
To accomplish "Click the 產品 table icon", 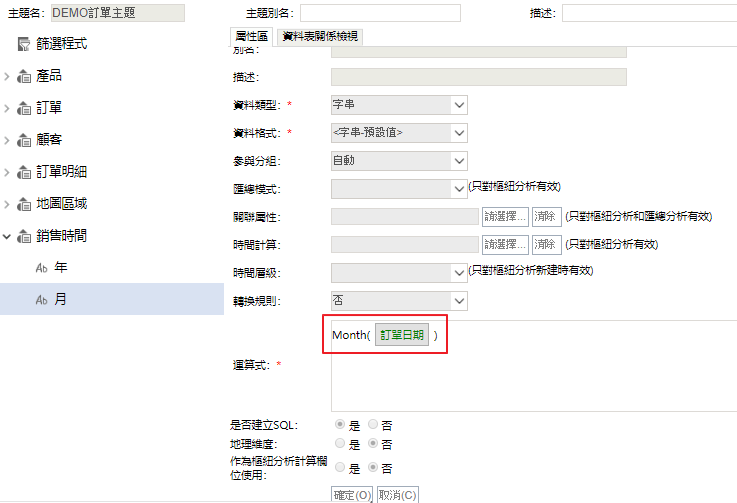I will click(x=26, y=77).
